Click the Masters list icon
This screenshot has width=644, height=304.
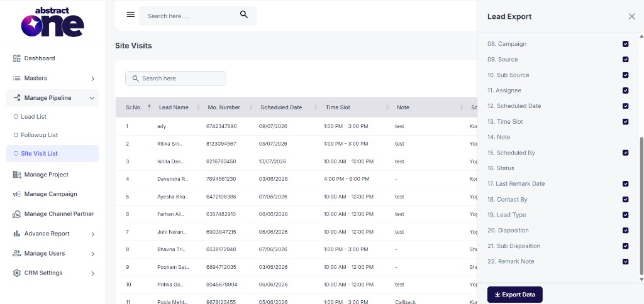(x=17, y=78)
